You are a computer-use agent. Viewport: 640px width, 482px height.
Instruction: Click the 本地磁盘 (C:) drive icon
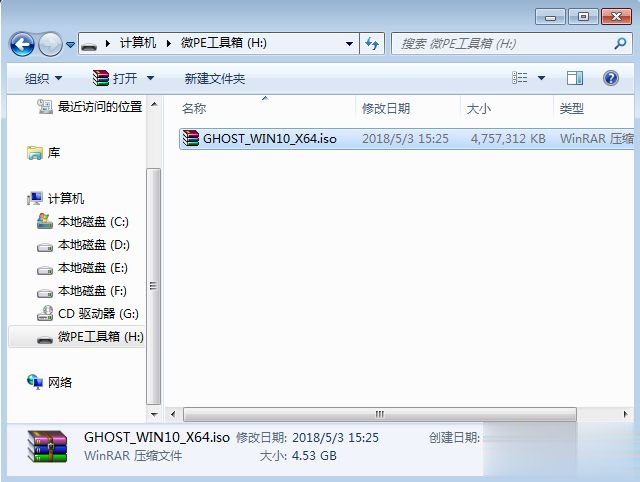[44, 221]
